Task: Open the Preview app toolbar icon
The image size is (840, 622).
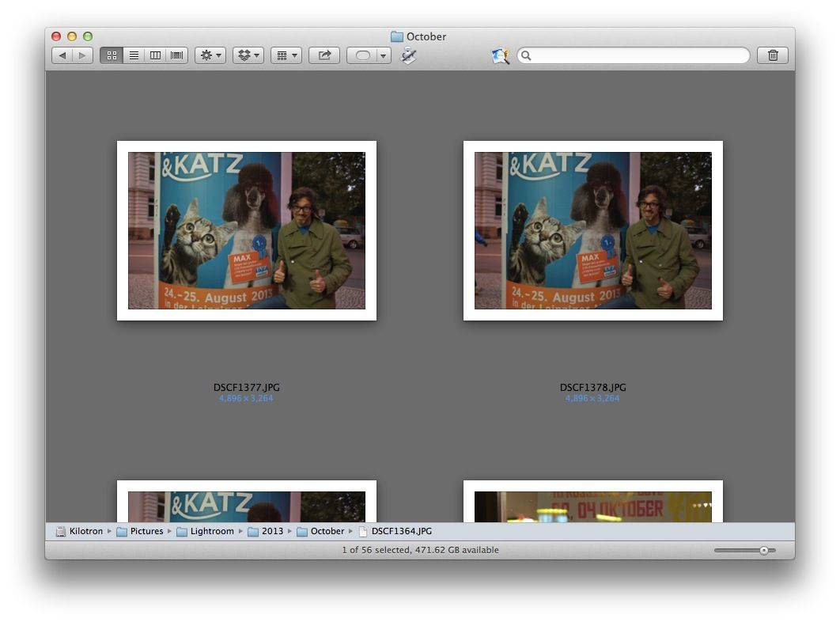Action: click(500, 55)
